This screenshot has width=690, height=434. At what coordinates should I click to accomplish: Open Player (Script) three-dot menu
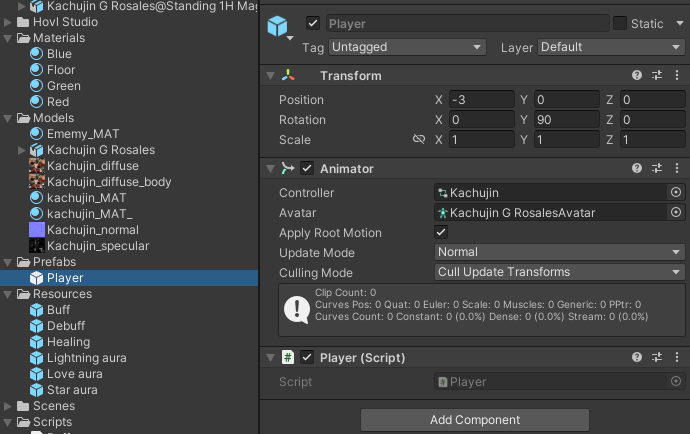[677, 357]
